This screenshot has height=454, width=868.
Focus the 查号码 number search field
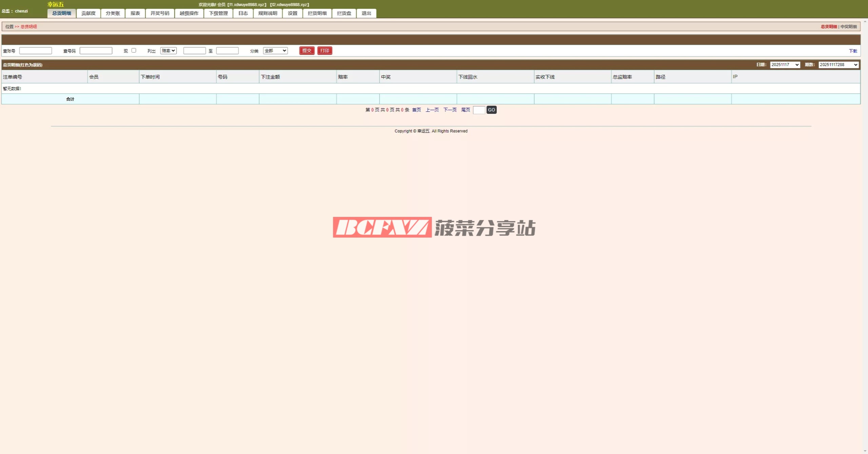click(x=96, y=50)
